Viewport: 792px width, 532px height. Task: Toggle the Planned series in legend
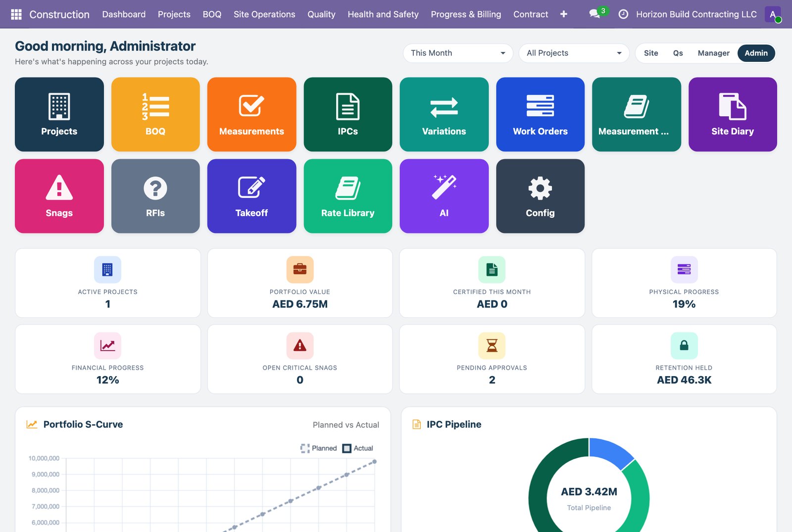pos(318,448)
